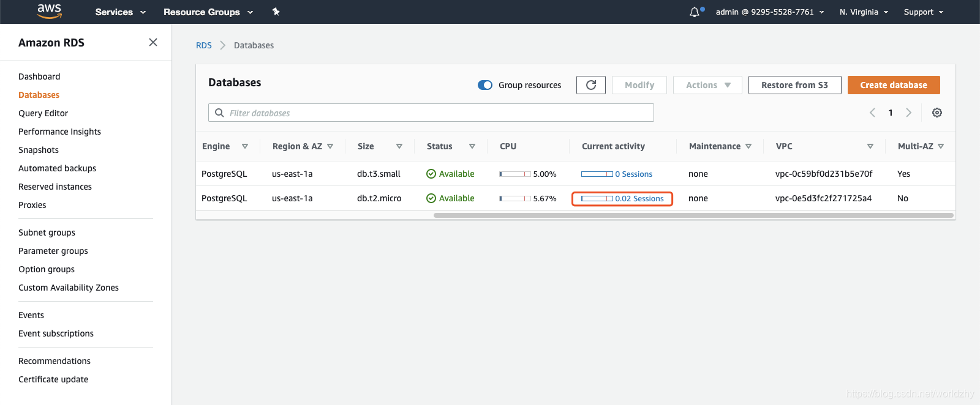Focus the Filter databases search field
Screen dimensions: 980x405
coord(431,113)
